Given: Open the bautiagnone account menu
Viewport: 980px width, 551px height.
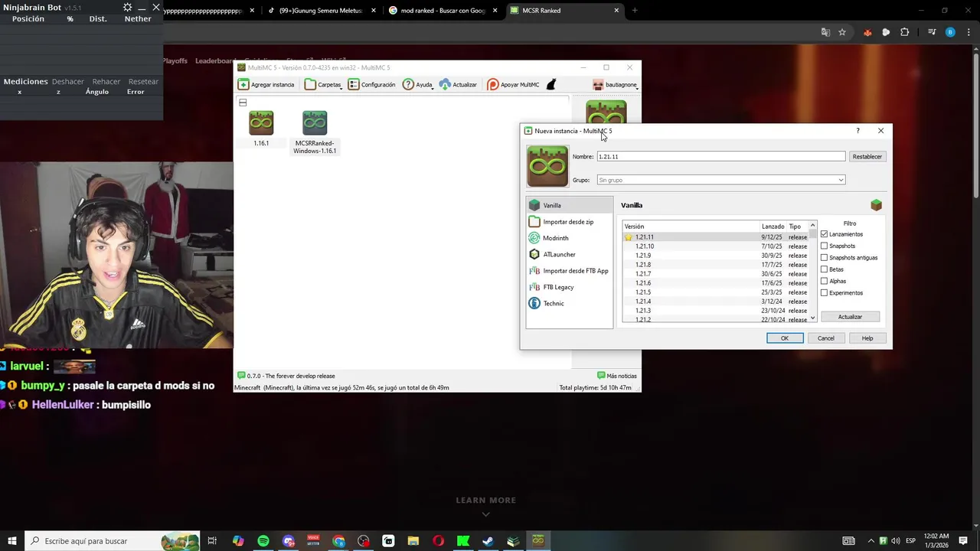Looking at the screenshot, I should click(x=615, y=84).
